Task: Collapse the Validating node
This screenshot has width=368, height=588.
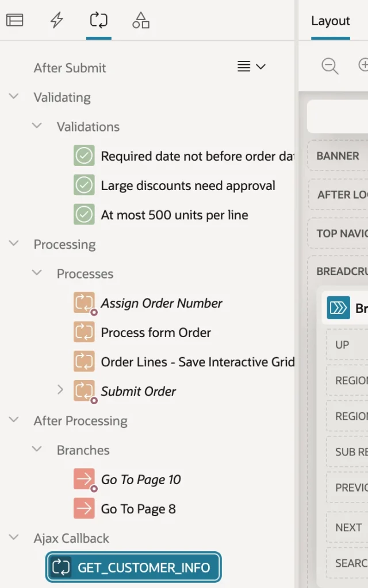Action: [14, 96]
